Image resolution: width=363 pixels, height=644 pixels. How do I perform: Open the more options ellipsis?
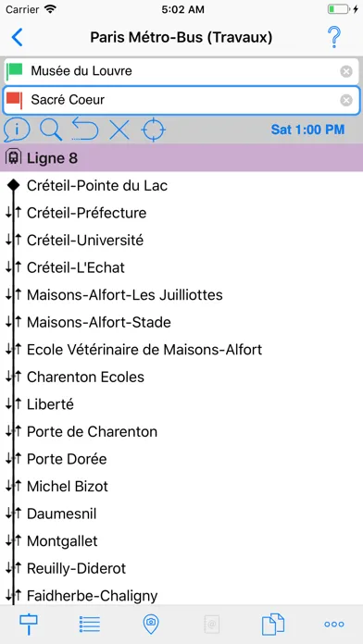(334, 625)
